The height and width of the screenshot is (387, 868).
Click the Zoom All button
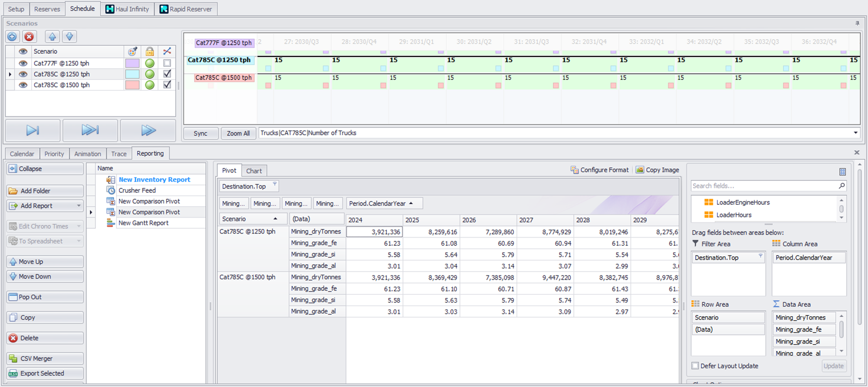coord(238,133)
